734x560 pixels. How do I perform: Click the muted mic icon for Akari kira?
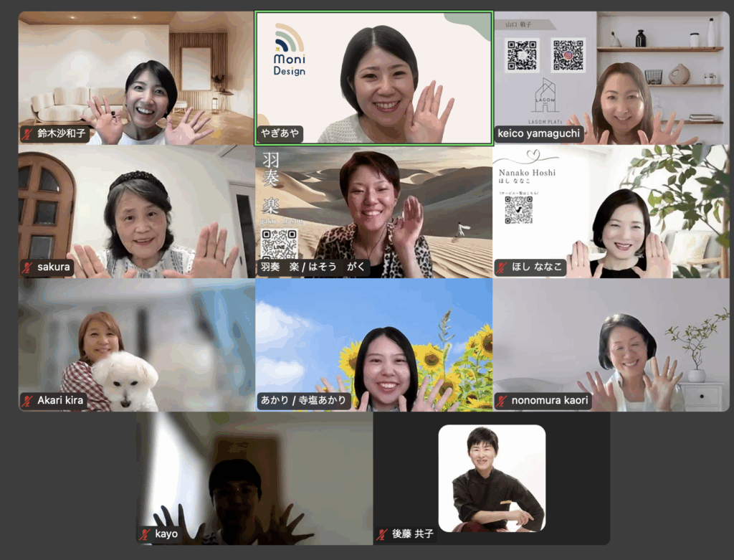(x=28, y=401)
